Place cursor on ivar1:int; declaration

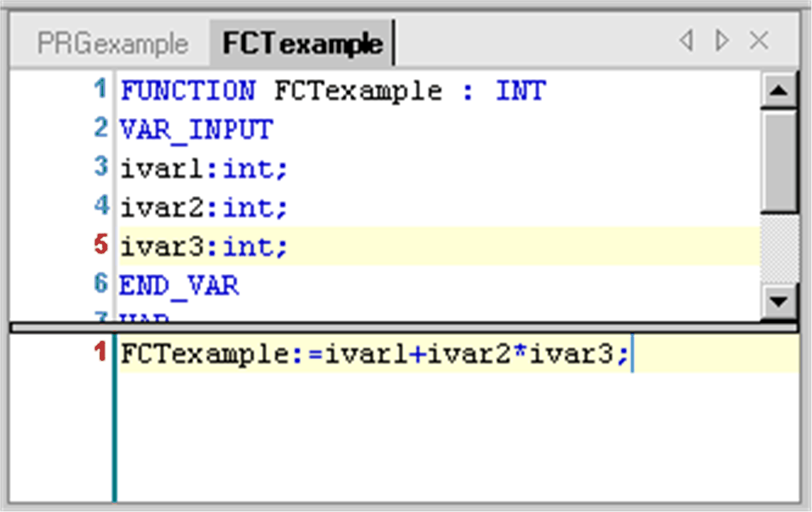point(203,168)
